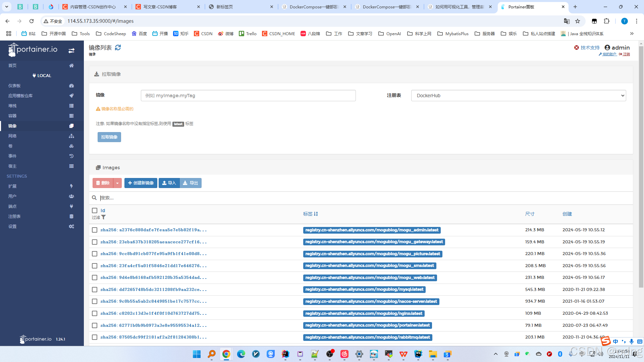The width and height of the screenshot is (644, 362).
Task: Click into the image name input field
Action: 248,96
